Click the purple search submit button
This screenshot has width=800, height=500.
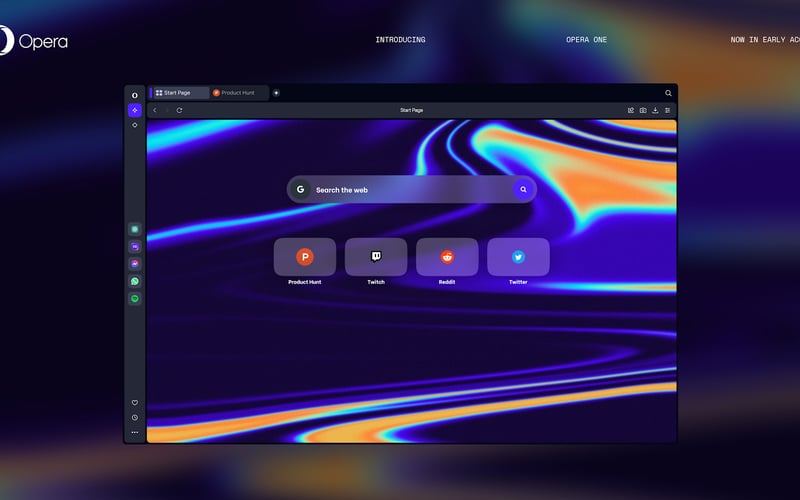click(523, 189)
